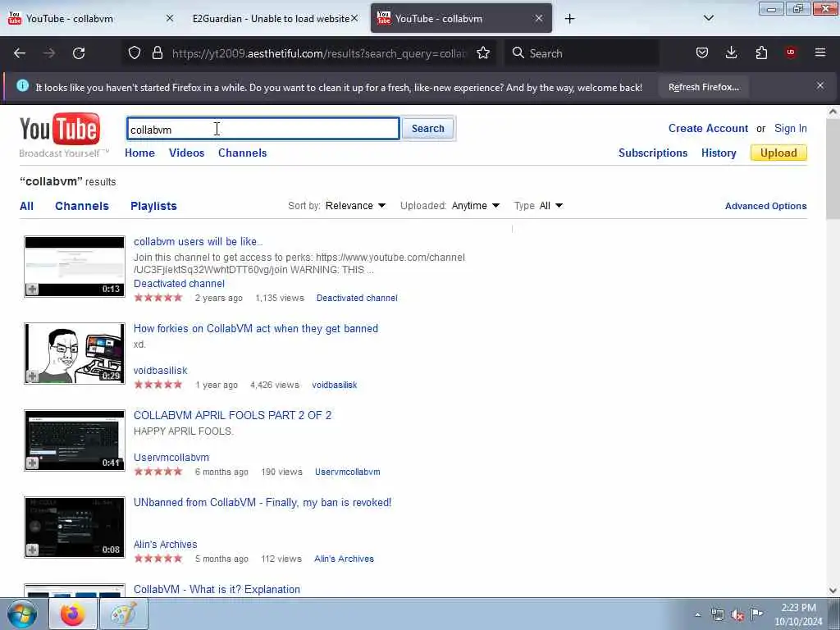The image size is (840, 630).
Task: Click the Firefox toolbar Search field
Action: (x=582, y=53)
